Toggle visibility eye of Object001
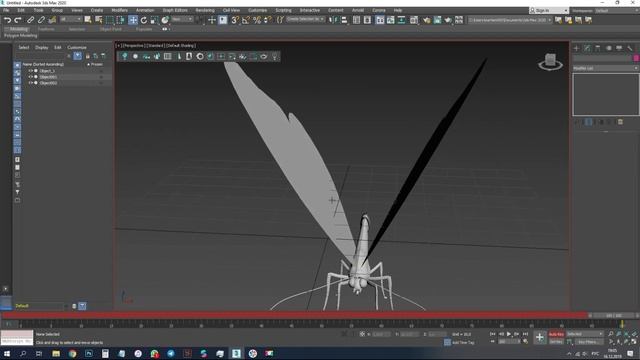The image size is (640, 360). point(30,77)
